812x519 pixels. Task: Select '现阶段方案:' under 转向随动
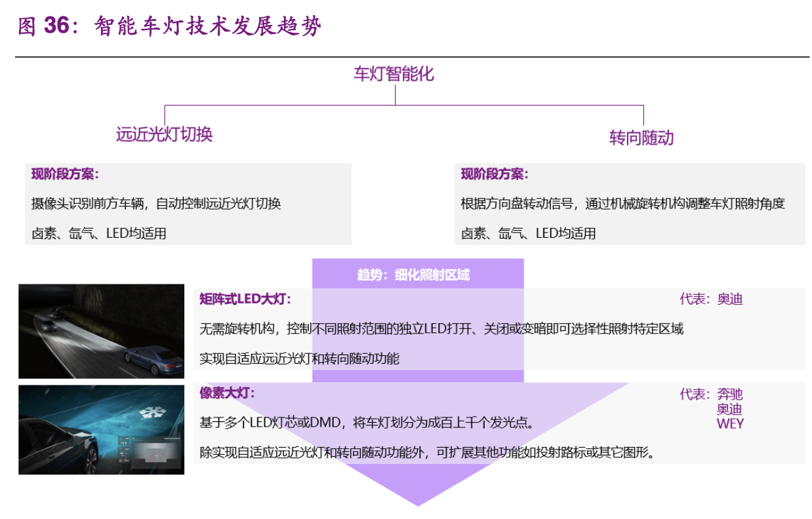point(494,174)
